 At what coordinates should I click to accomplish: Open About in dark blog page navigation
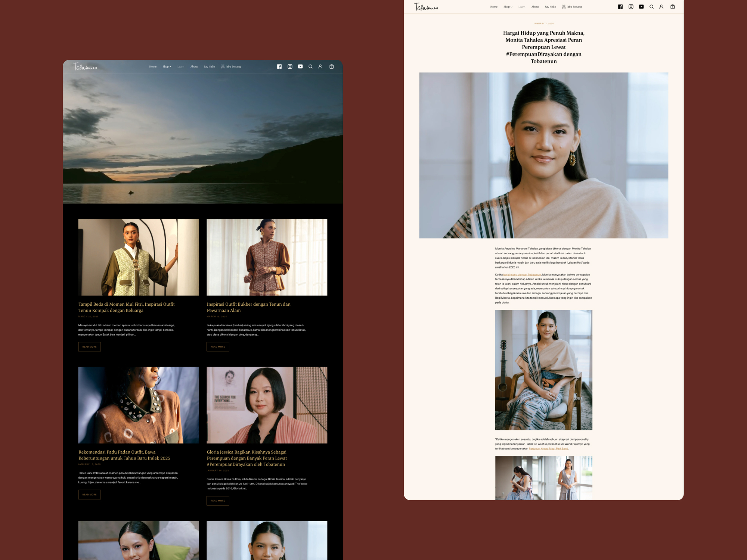point(194,66)
